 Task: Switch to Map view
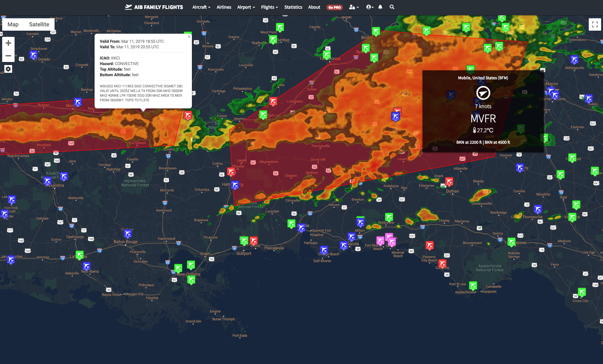point(13,24)
